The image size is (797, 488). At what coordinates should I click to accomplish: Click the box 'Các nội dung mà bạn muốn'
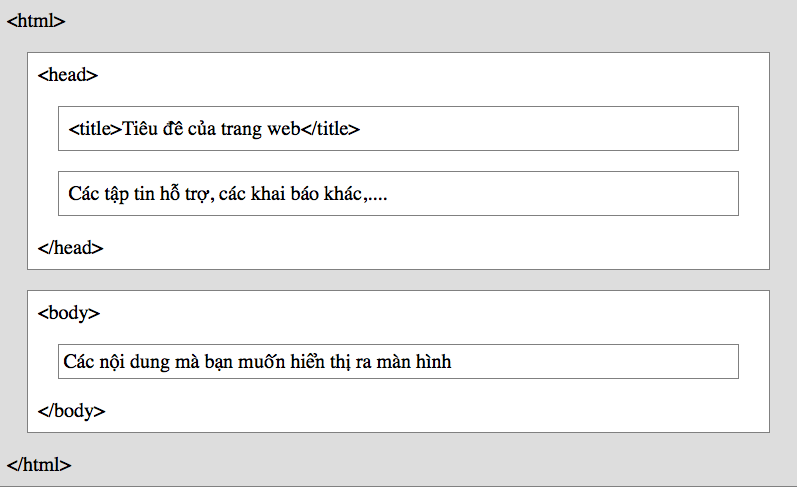[398, 361]
